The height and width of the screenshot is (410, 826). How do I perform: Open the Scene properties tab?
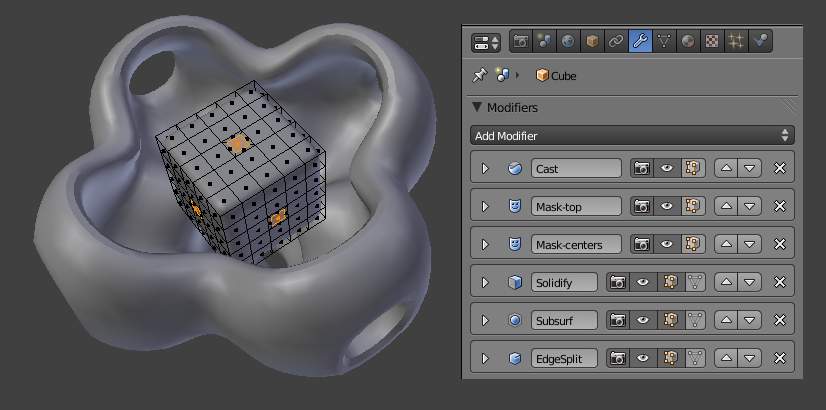tap(544, 42)
